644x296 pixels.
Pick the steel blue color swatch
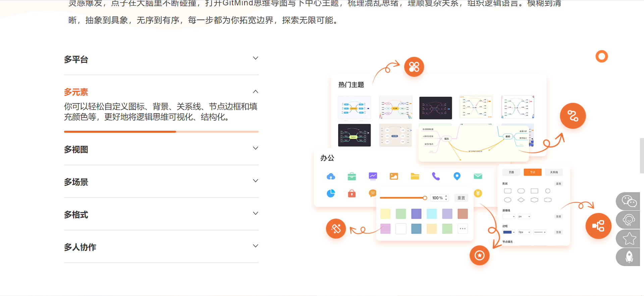click(416, 229)
